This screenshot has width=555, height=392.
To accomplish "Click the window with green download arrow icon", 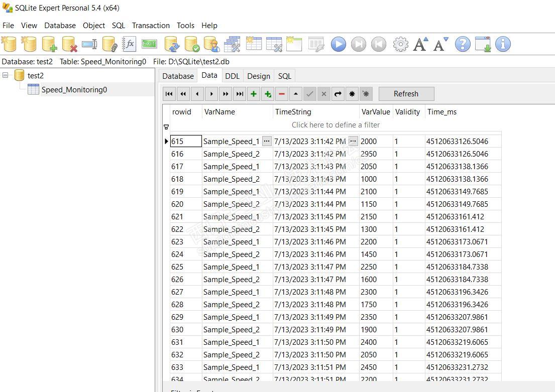I will (483, 44).
